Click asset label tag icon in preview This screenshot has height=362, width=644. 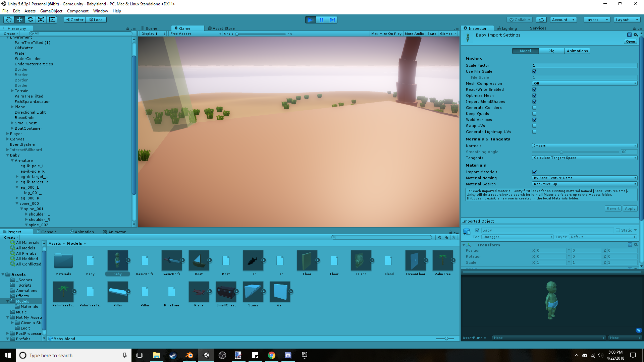point(639,330)
